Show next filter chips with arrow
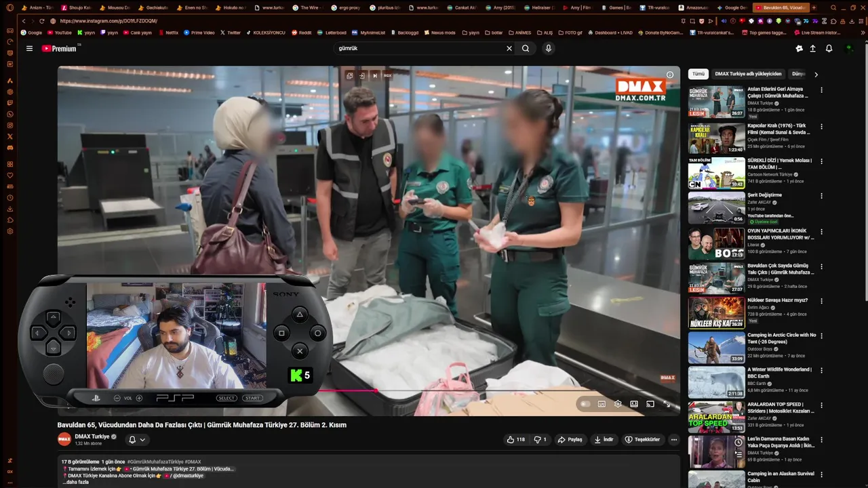This screenshot has width=868, height=488. pos(816,75)
